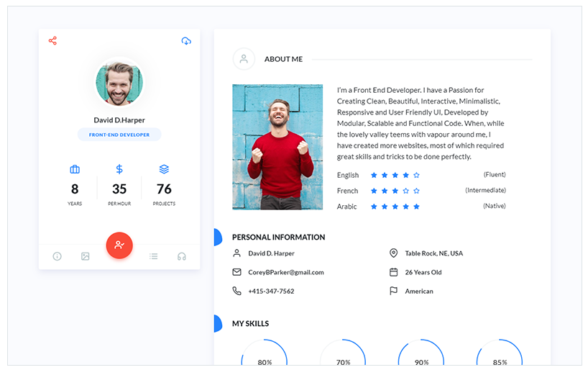This screenshot has height=375, width=588.
Task: Click the dollar sign icon above 35
Action: click(119, 169)
